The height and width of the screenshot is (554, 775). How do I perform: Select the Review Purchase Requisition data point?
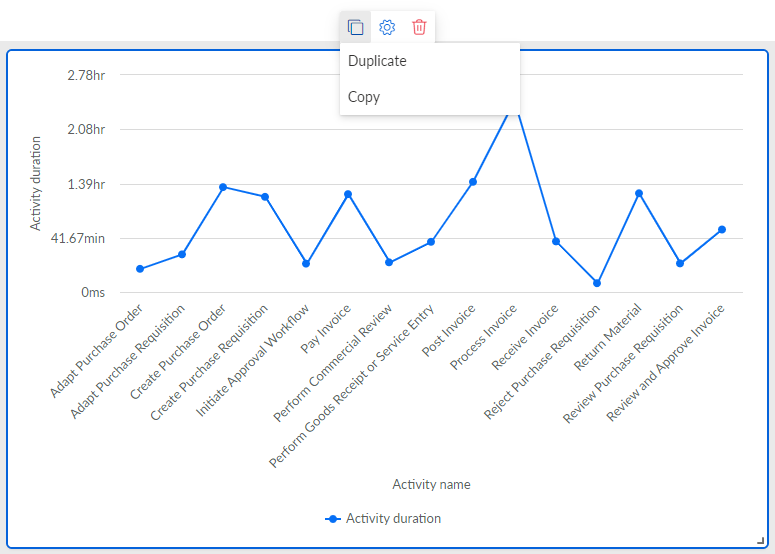[x=680, y=263]
